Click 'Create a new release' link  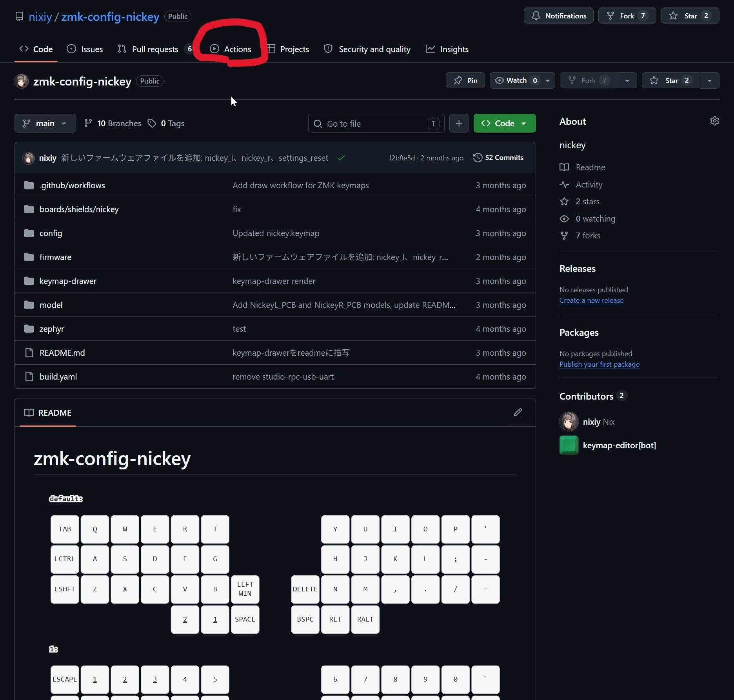pyautogui.click(x=591, y=300)
